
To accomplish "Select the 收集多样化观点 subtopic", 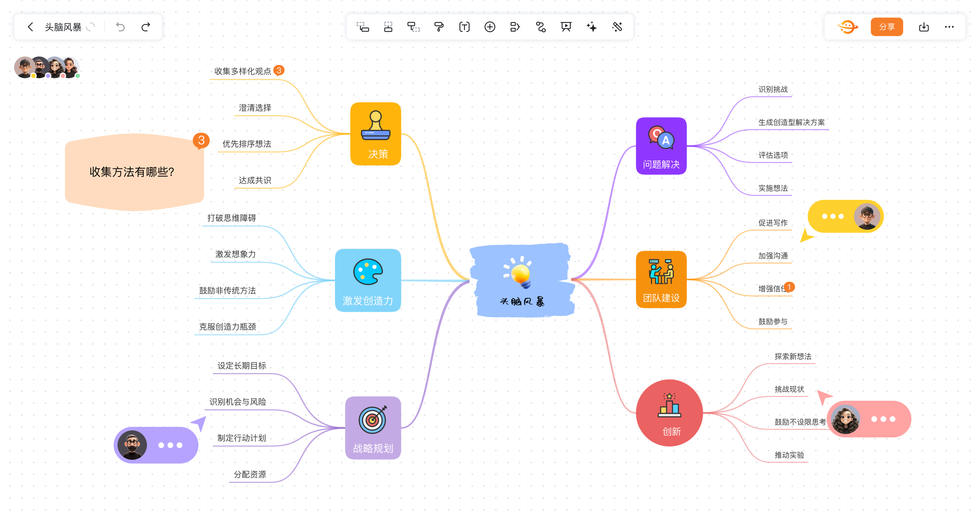I will click(x=242, y=71).
